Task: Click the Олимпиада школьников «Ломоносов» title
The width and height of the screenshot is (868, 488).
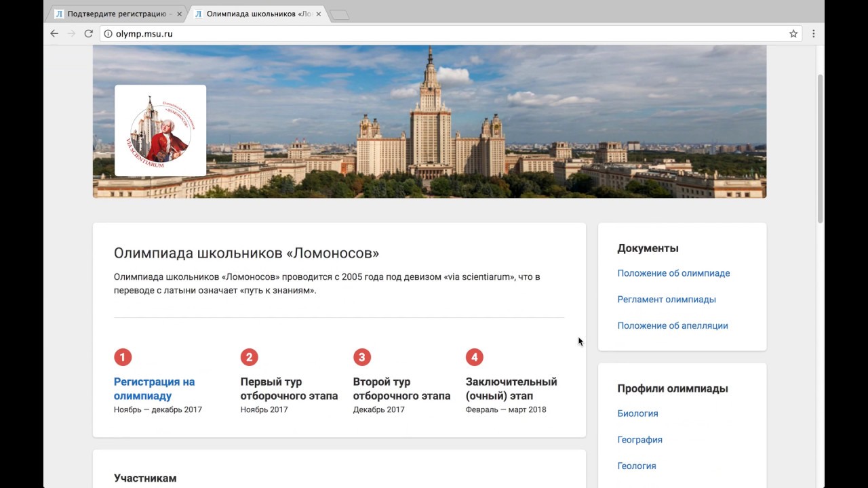Action: click(246, 253)
